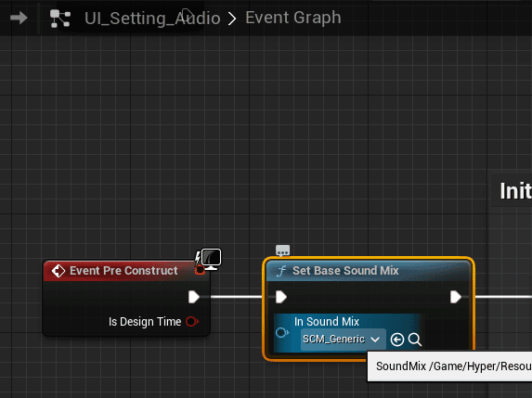Viewport: 532px width, 398px height.
Task: Click the In Sound Mix object input pin
Action: click(x=282, y=332)
